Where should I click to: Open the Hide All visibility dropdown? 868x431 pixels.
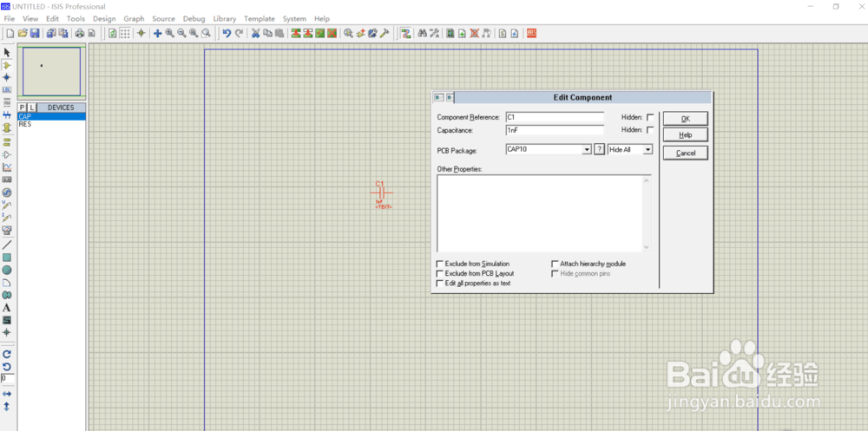648,150
